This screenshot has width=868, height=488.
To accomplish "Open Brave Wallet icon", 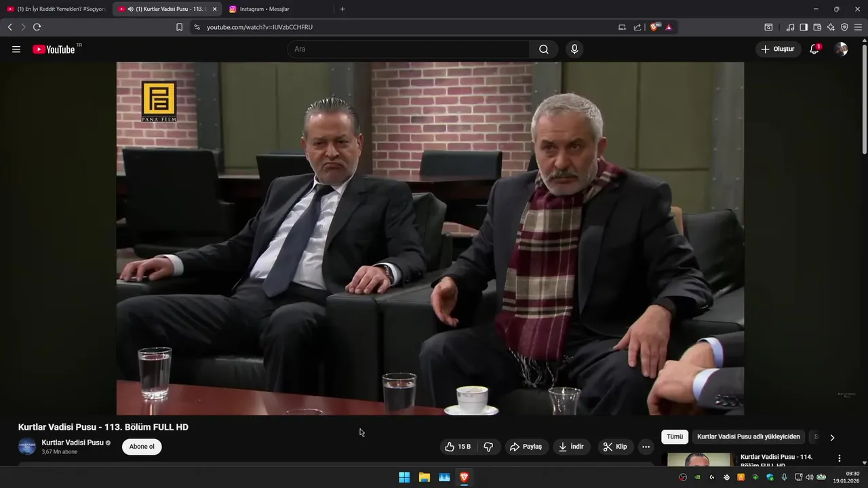I will [817, 27].
